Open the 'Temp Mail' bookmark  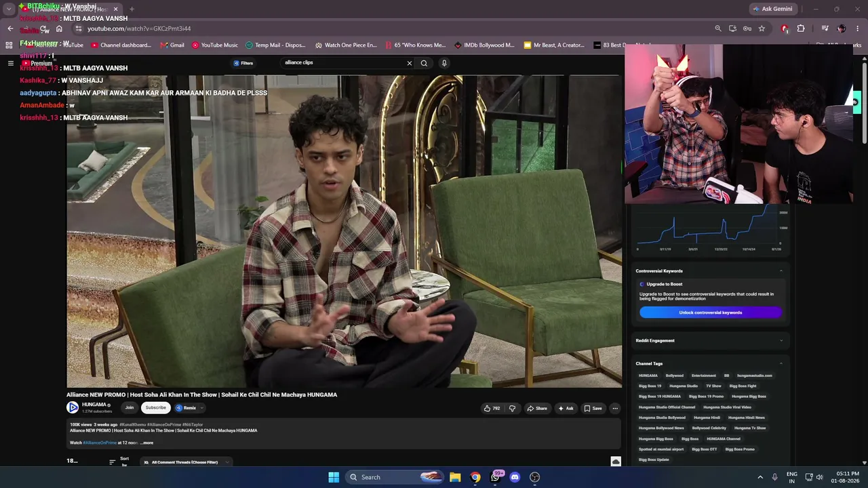point(275,45)
